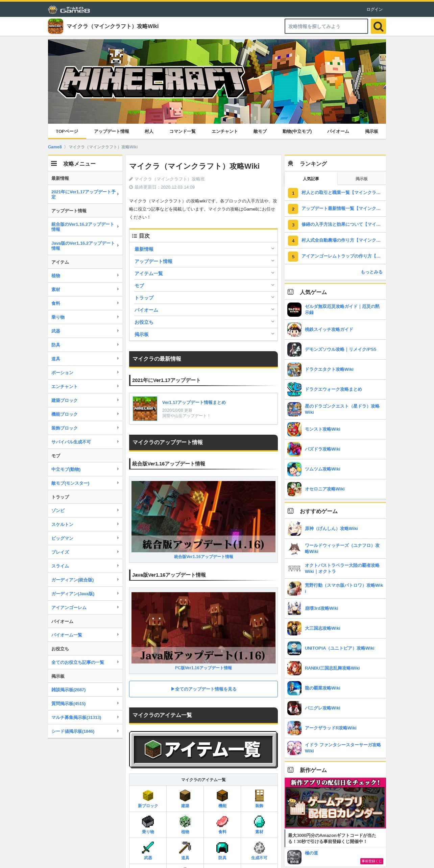The image size is (434, 868).
Task: Click the アイテム一覧 banner image
Action: pyautogui.click(x=203, y=750)
